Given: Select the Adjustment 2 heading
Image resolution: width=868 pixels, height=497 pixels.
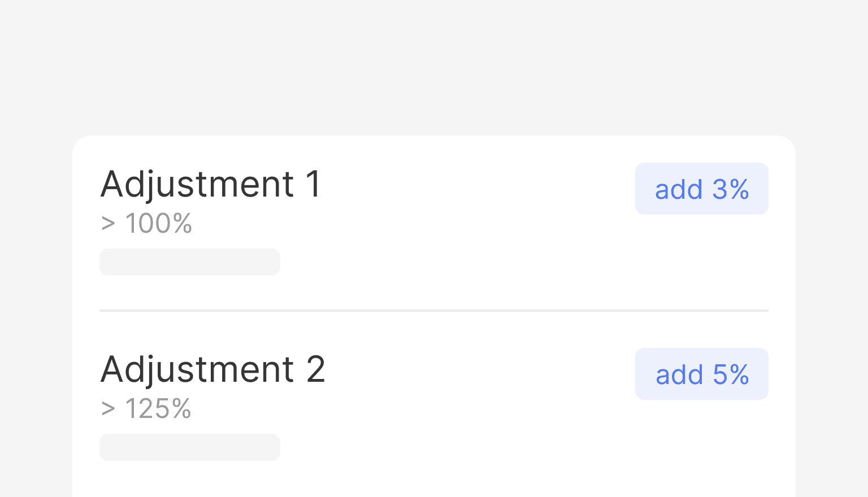Looking at the screenshot, I should coord(212,369).
